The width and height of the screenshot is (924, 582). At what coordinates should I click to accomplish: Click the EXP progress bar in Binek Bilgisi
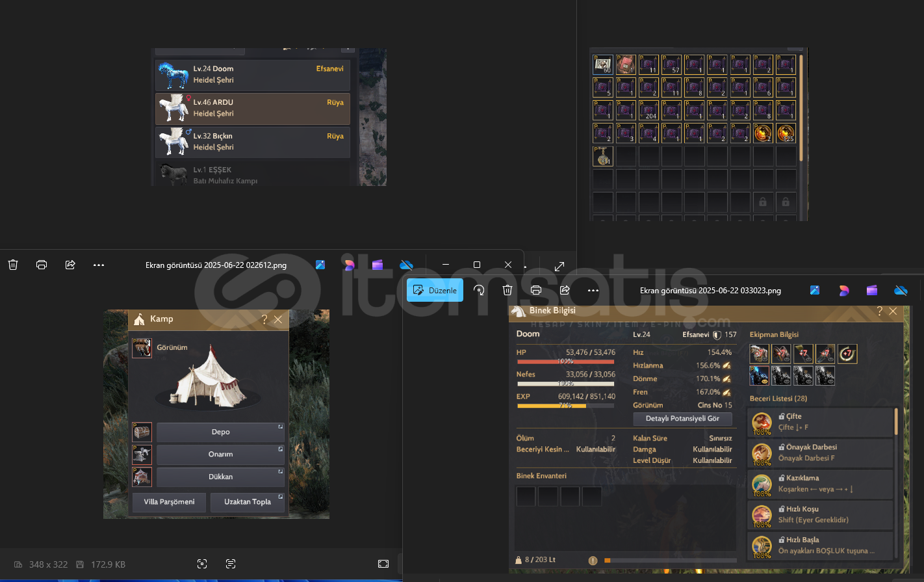pos(565,406)
